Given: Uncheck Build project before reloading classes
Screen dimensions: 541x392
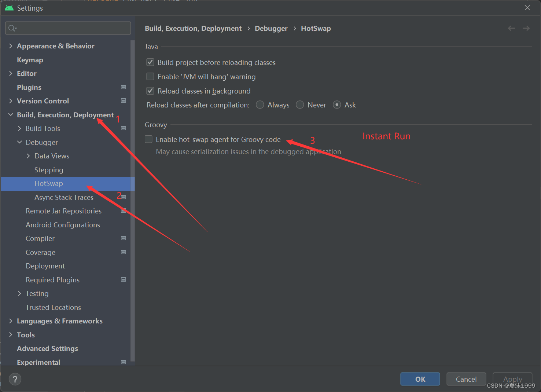Looking at the screenshot, I should click(x=150, y=62).
